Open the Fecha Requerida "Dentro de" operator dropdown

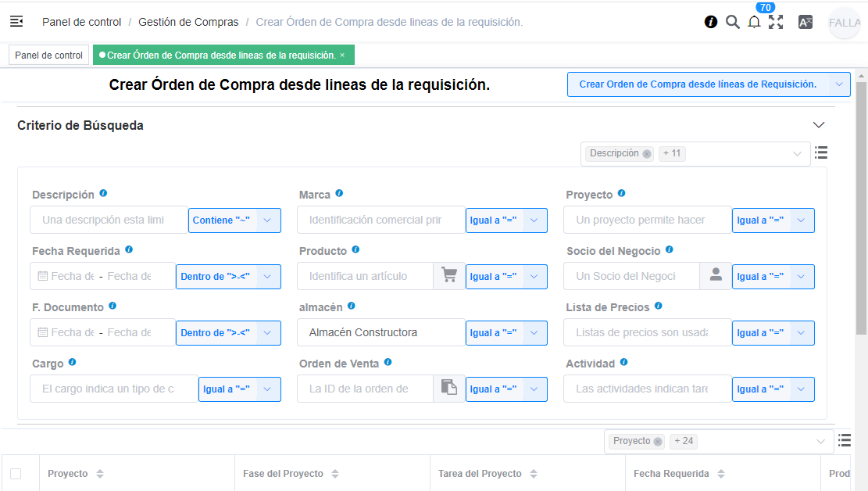click(x=228, y=277)
